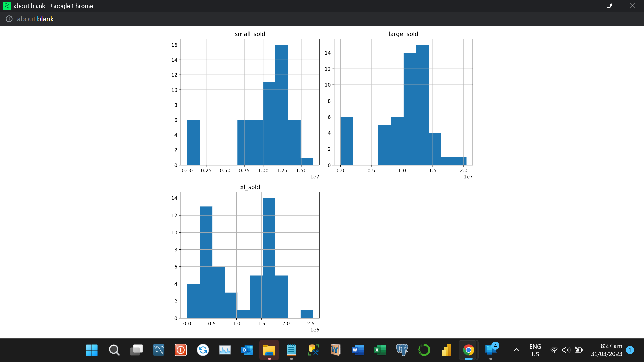Open Wi-Fi settings from the system tray
Screen dimensions: 644x362
tap(554, 350)
